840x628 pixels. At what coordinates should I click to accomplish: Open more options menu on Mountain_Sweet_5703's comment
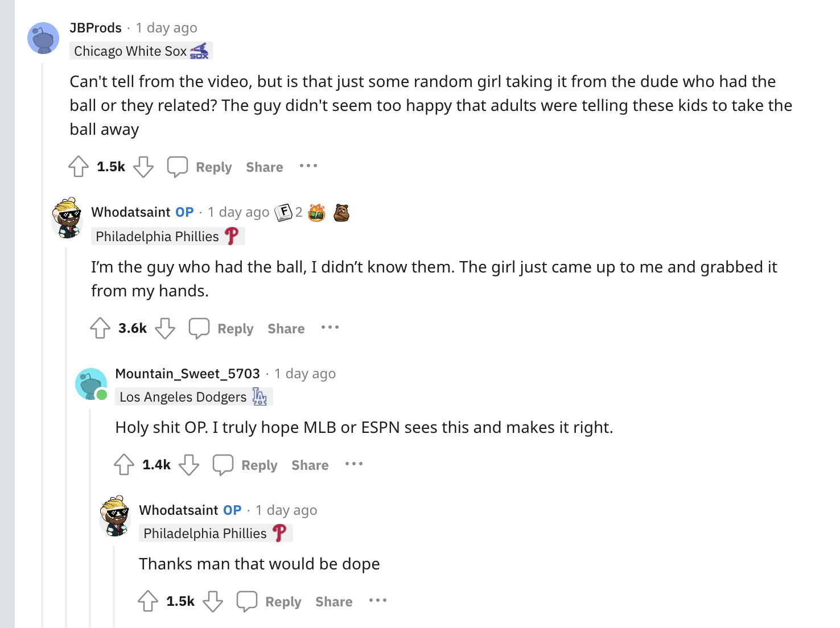coord(354,464)
